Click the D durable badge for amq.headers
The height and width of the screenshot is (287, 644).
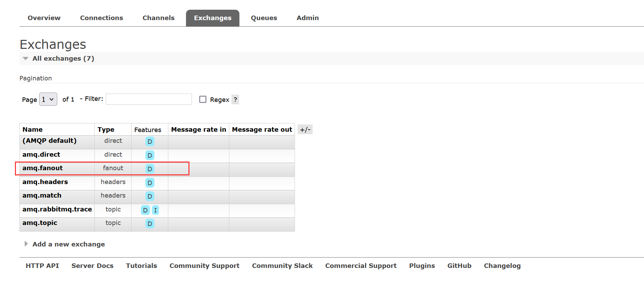coord(150,183)
